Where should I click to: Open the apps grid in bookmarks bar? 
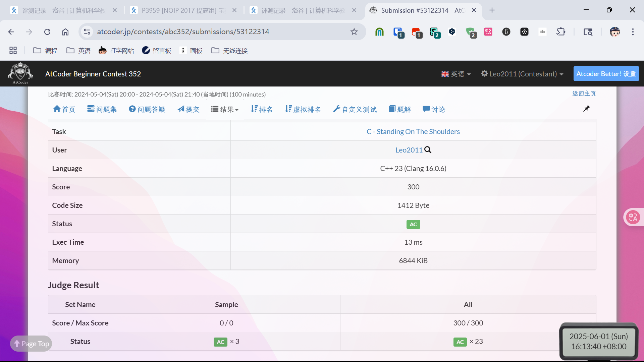13,51
